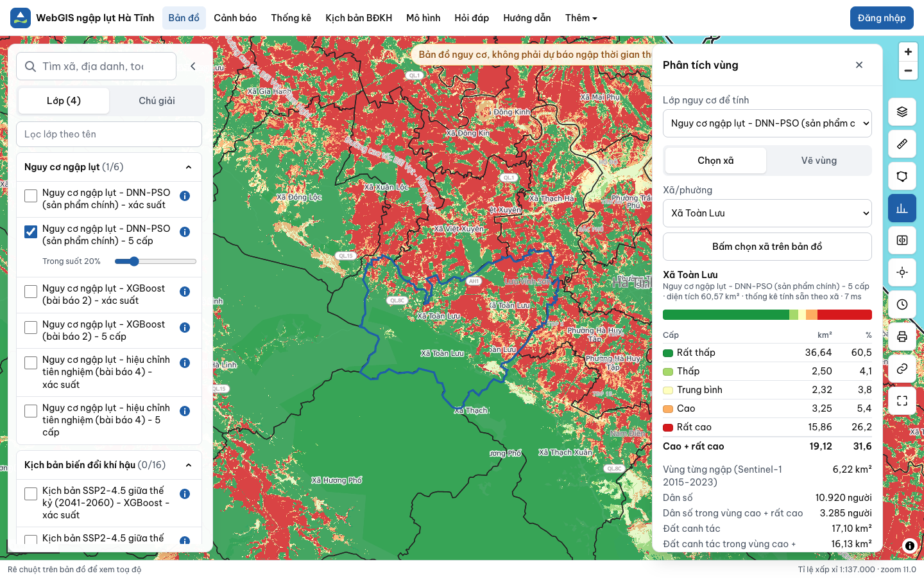The height and width of the screenshot is (578, 924).
Task: Click Bấm chọn xã trên bản đồ button
Action: click(x=767, y=247)
